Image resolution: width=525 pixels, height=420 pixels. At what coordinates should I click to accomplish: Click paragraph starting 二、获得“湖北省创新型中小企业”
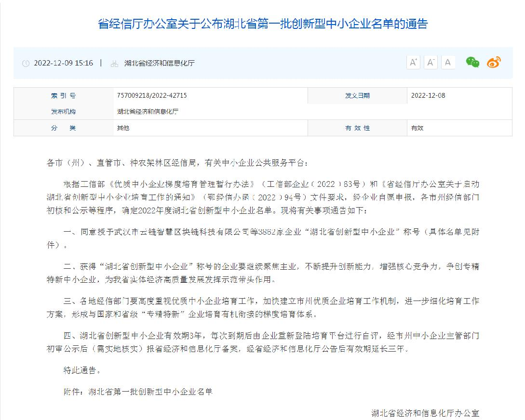tap(263, 273)
